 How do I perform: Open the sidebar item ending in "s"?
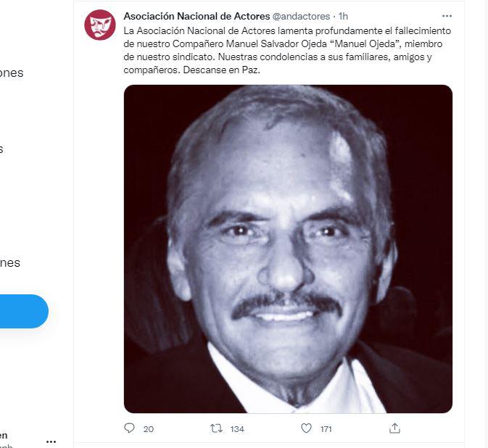coord(2,149)
